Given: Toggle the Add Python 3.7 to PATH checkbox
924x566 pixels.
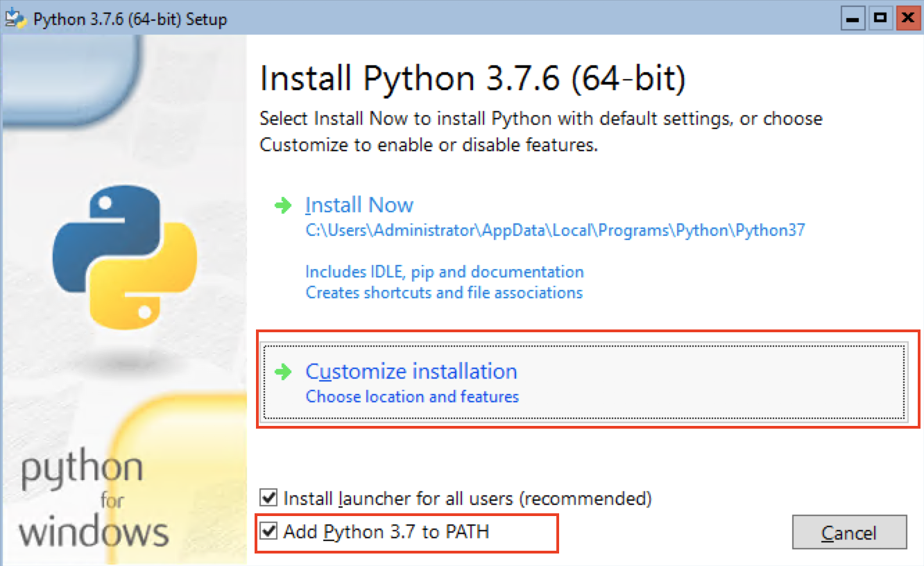Looking at the screenshot, I should click(268, 532).
